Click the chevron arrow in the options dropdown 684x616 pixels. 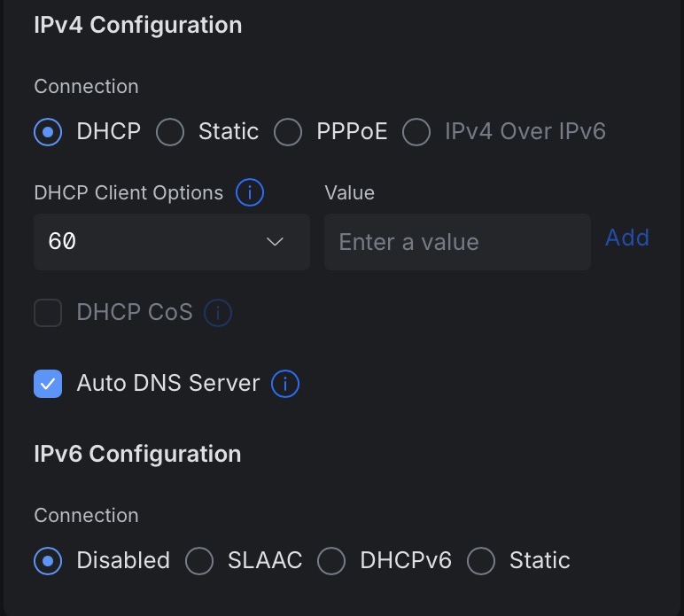point(275,242)
